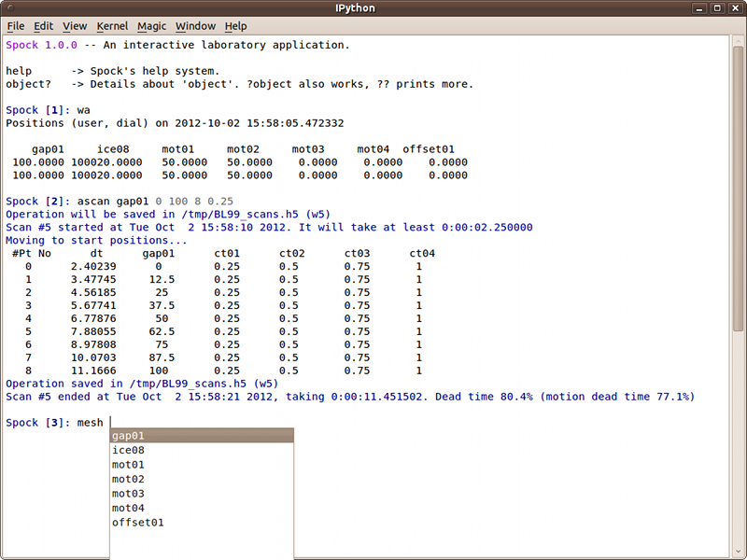Click the 'object?' help line

(x=240, y=84)
